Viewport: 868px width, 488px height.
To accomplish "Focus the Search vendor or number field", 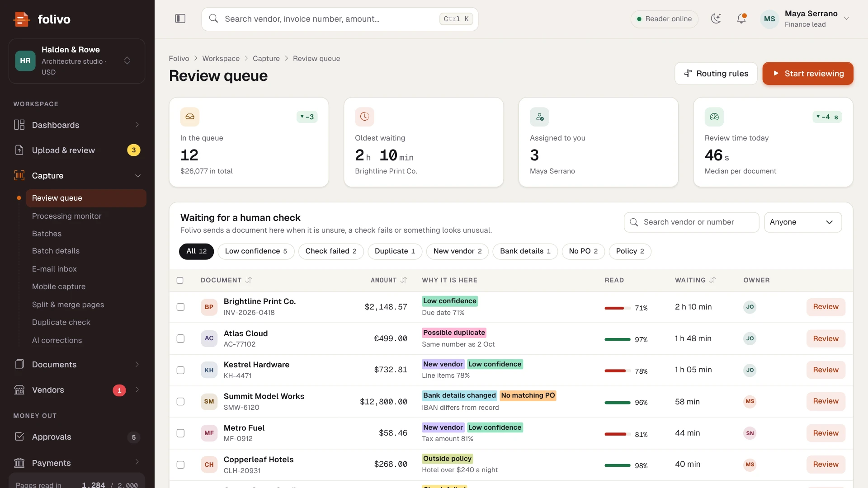I will tap(691, 222).
